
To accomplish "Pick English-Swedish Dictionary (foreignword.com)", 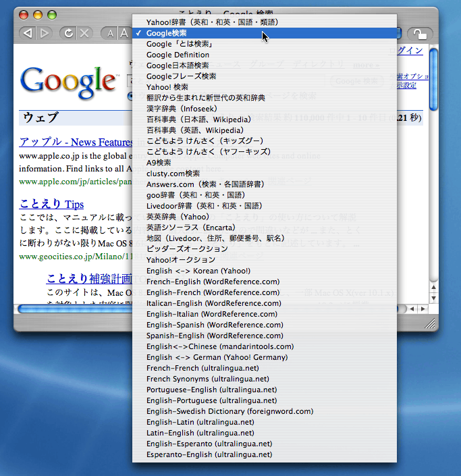I will (x=265, y=411).
